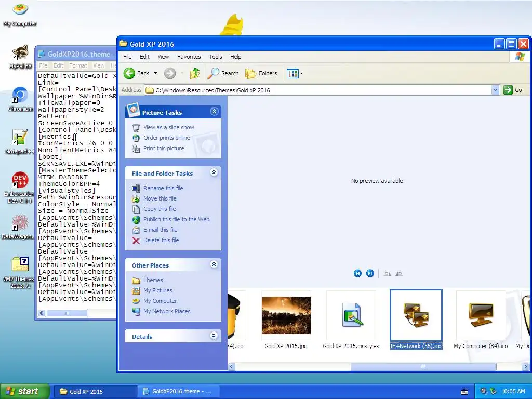Go up one folder level
Viewport: 532px width, 399px height.
click(x=195, y=73)
